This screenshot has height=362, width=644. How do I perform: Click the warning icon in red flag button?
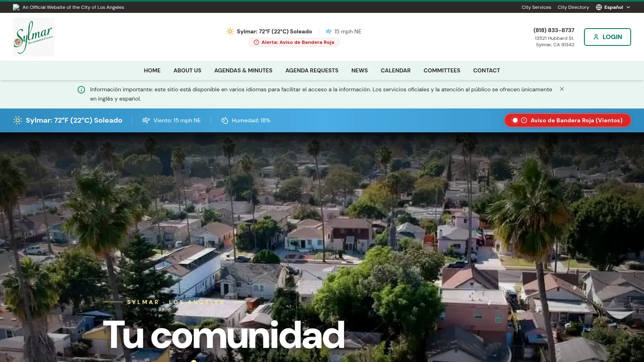(524, 120)
